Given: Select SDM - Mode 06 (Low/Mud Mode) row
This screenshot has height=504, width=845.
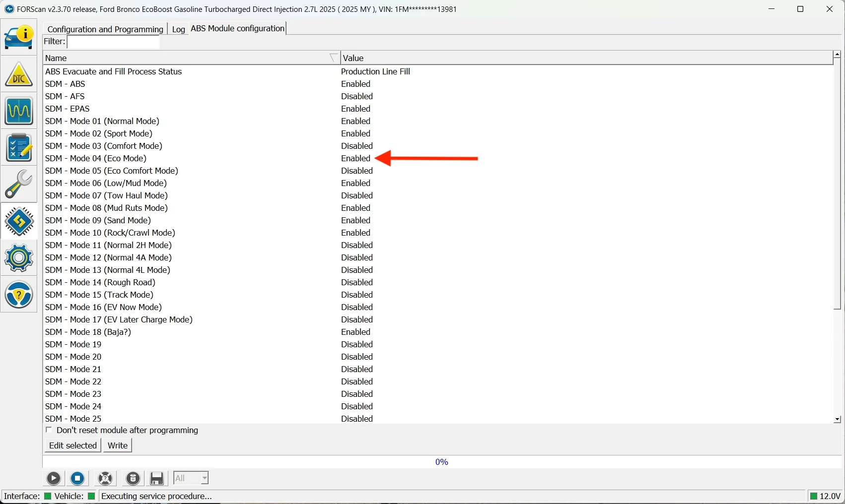Looking at the screenshot, I should point(438,183).
